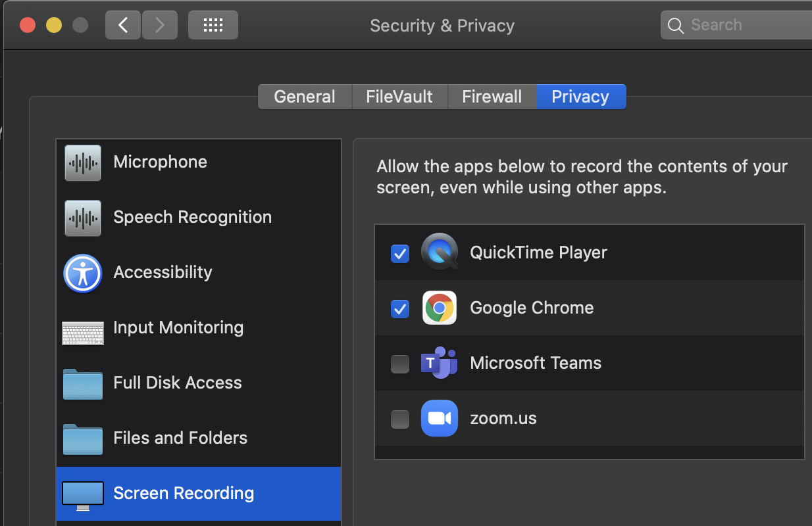Click the Microsoft Teams app name
812x526 pixels.
(x=536, y=363)
